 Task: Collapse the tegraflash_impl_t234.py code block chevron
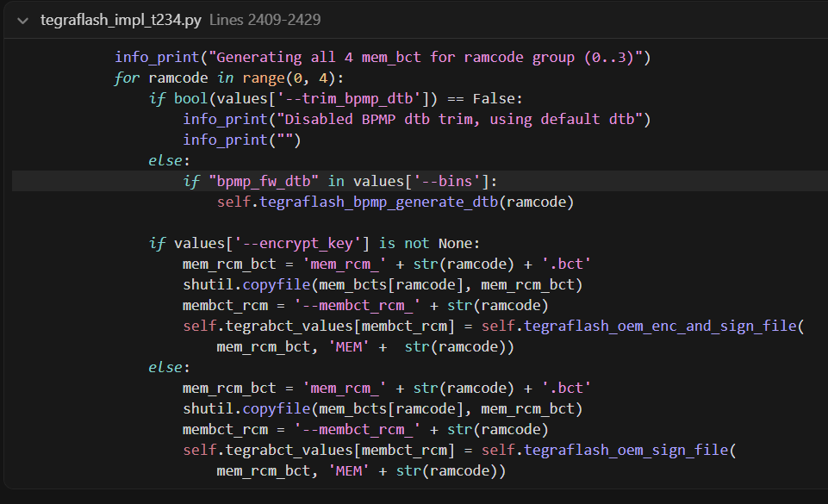coord(22,20)
